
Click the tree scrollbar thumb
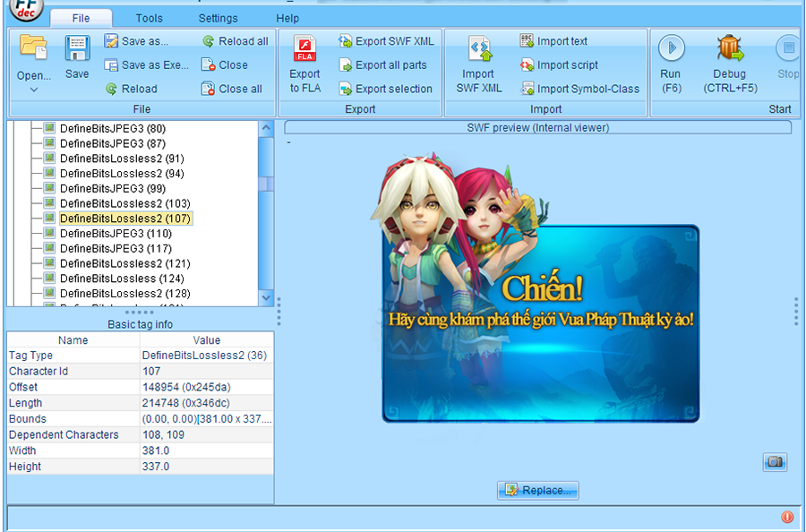coord(266,184)
